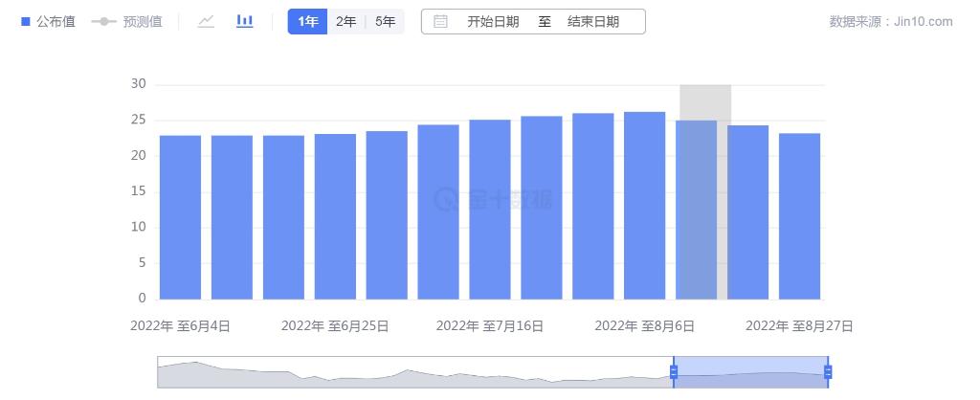Click the calendar icon in date picker
Screen dimensions: 980x400
click(440, 21)
